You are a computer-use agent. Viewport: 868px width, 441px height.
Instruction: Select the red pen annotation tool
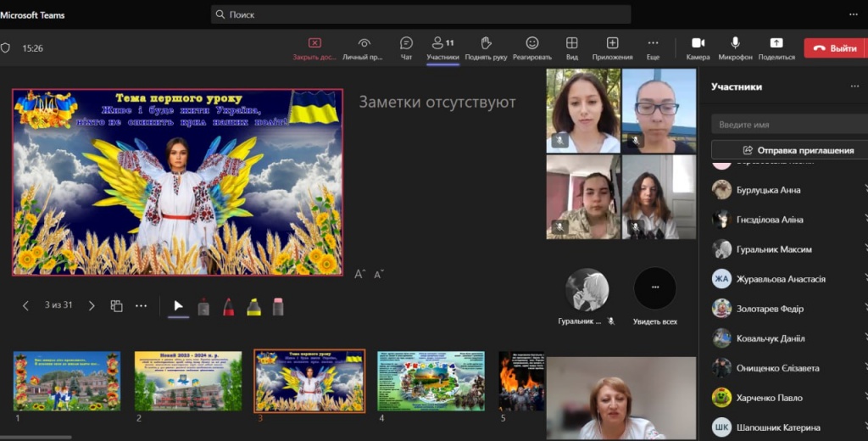229,307
